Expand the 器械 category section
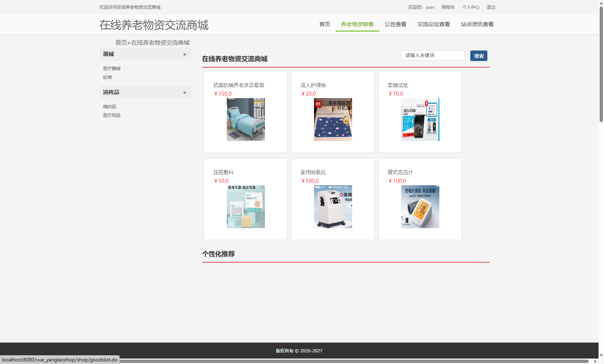The width and height of the screenshot is (604, 364). [x=184, y=54]
